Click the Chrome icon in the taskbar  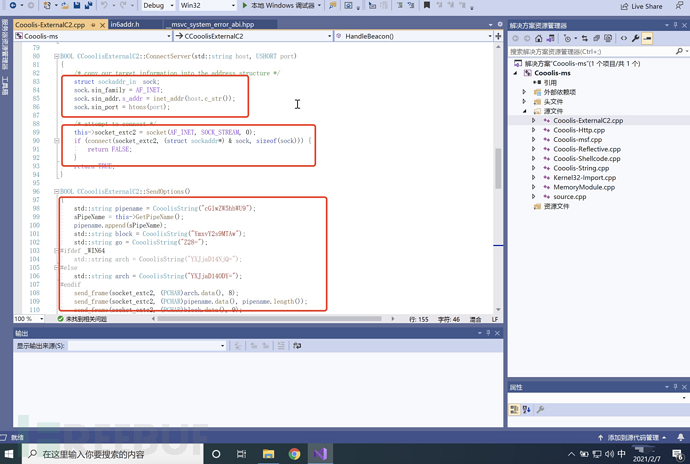tap(294, 453)
